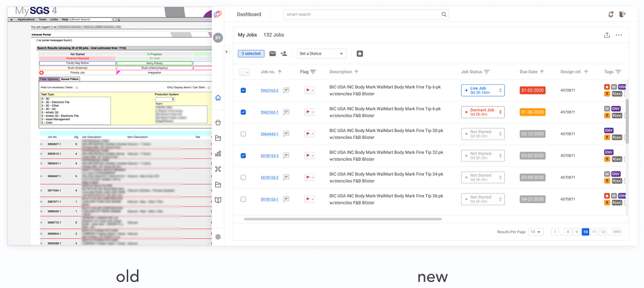Click the horizontal scrollbar under jobs table
This screenshot has height=288, width=644.
click(343, 219)
